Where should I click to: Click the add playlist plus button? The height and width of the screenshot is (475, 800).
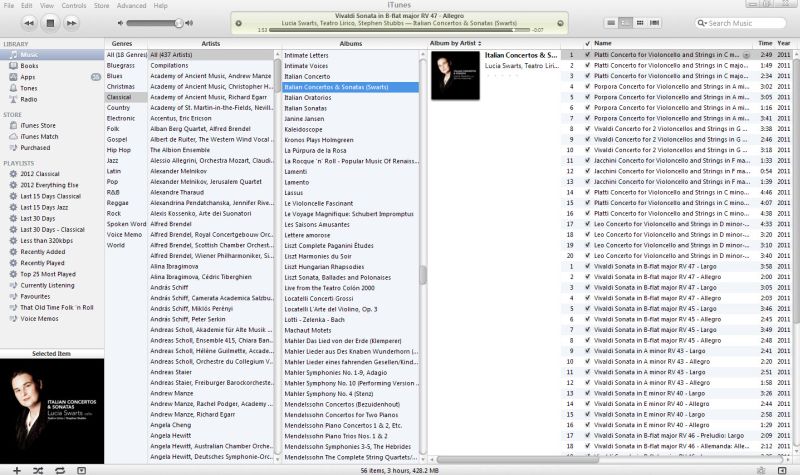pyautogui.click(x=17, y=470)
